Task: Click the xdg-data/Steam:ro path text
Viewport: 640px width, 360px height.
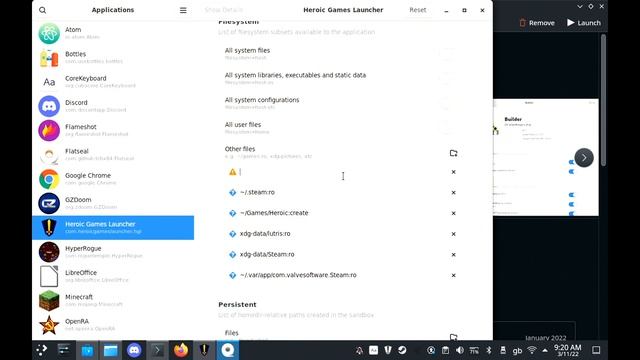Action: tap(267, 254)
